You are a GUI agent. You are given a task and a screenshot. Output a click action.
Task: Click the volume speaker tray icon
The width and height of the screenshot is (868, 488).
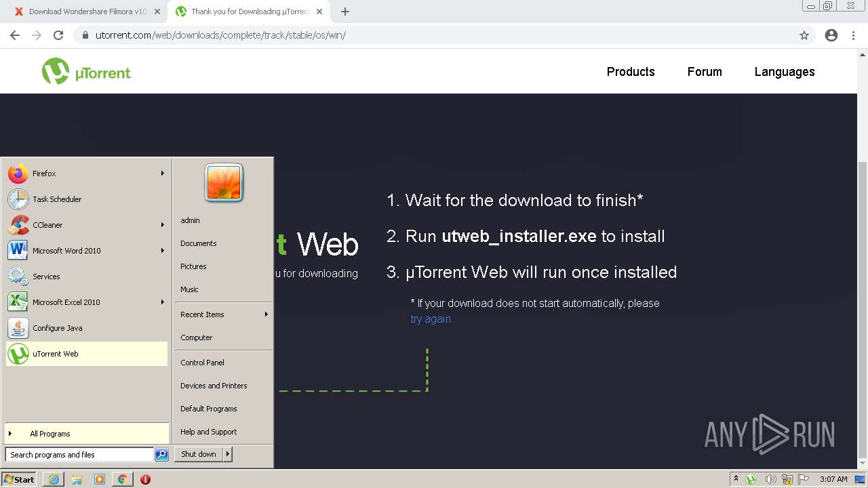pos(770,479)
